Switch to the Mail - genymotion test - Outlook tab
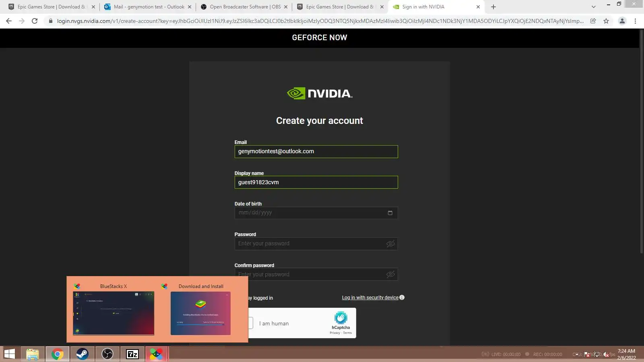This screenshot has width=644, height=362. coord(148,7)
